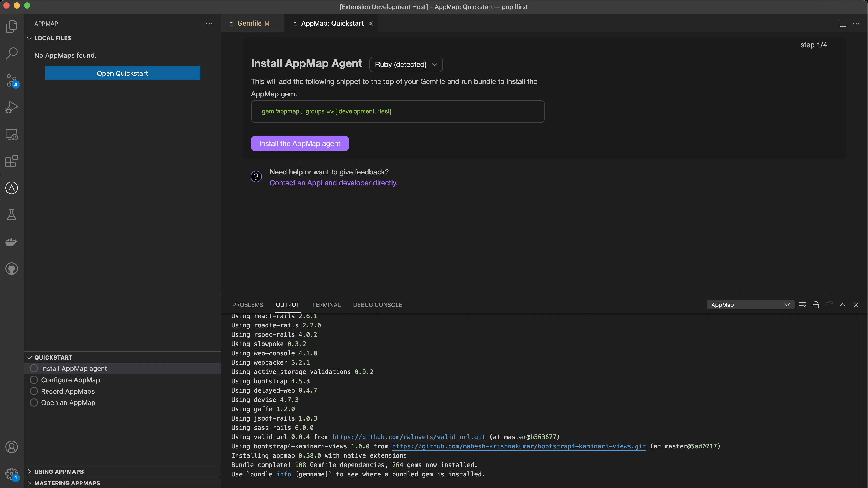The width and height of the screenshot is (868, 488).
Task: Clear the Output panel contents
Action: [802, 304]
